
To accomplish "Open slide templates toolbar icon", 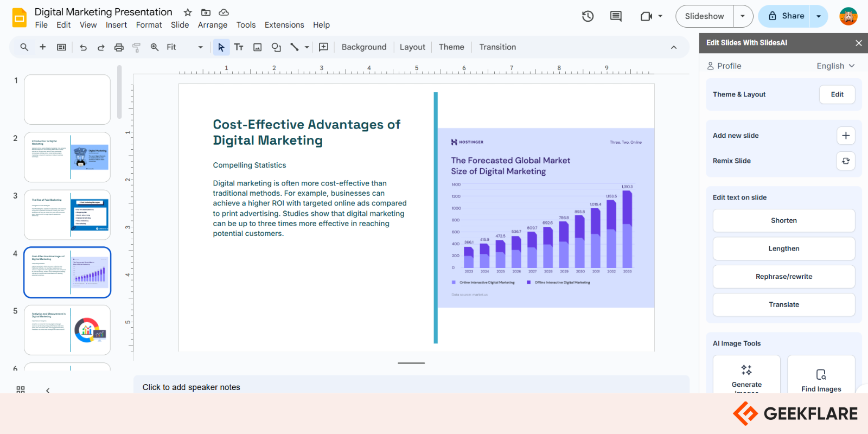I will (x=62, y=47).
